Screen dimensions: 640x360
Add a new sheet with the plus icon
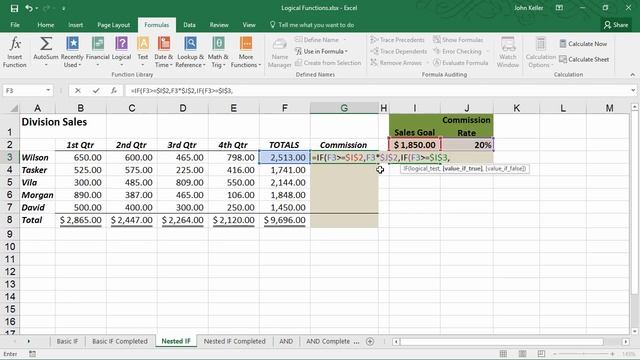tap(370, 342)
